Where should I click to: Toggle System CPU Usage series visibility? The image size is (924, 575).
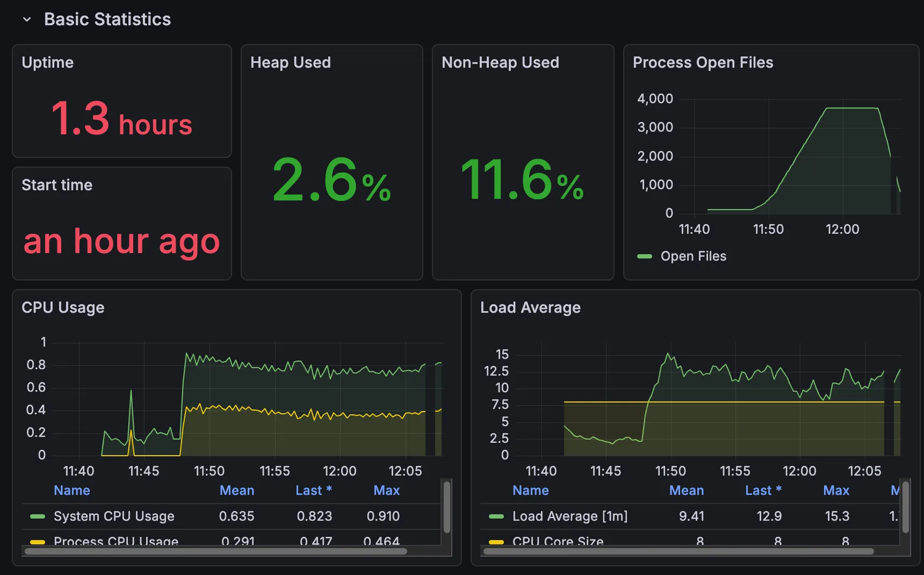coord(114,516)
